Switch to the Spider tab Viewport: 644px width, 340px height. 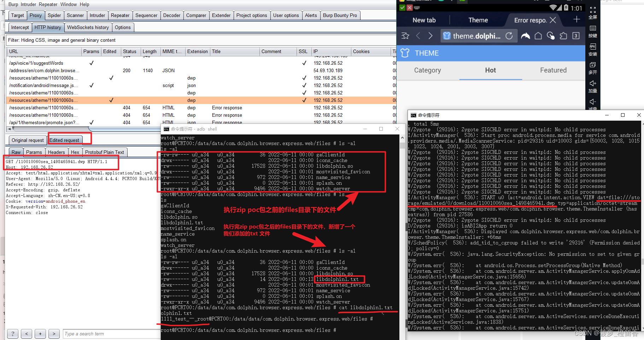54,15
